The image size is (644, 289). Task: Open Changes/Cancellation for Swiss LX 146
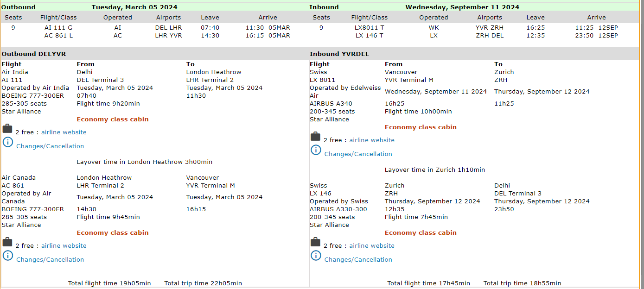(358, 260)
